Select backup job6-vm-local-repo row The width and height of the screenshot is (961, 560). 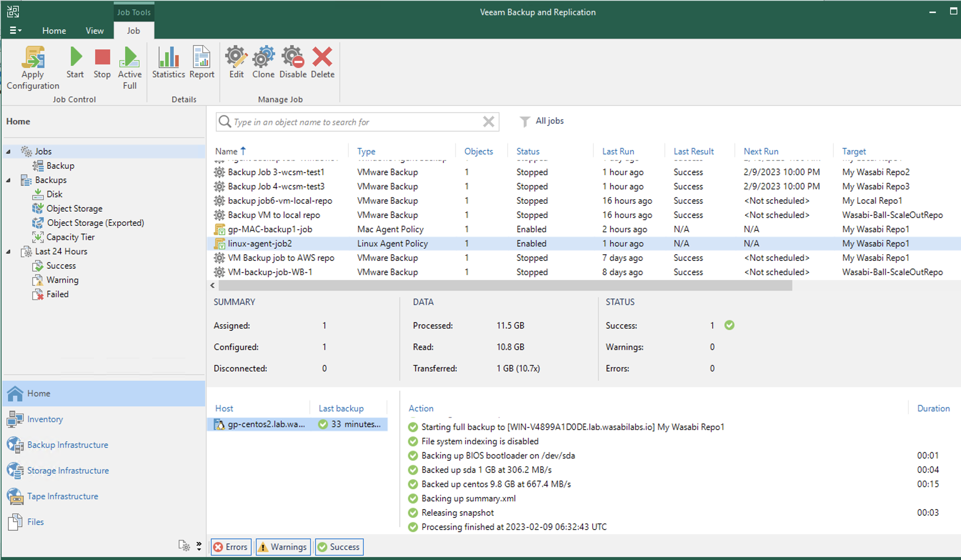[x=583, y=201]
